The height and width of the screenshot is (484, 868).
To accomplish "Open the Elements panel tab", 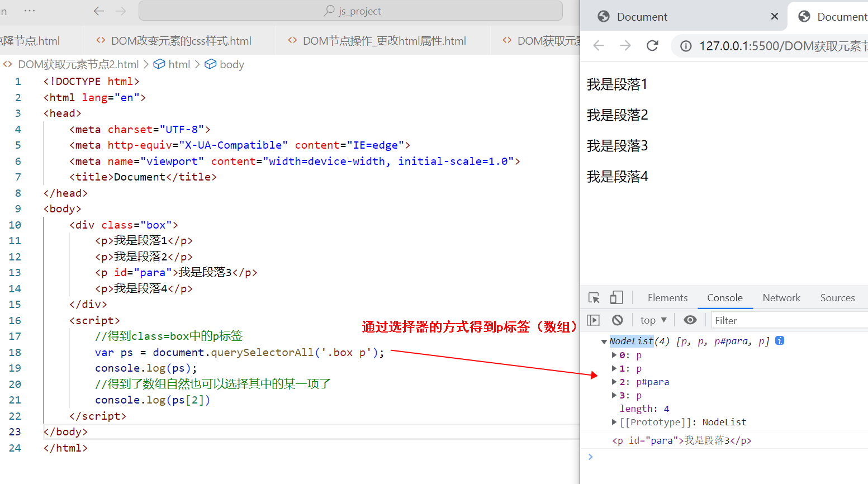I will [x=667, y=298].
